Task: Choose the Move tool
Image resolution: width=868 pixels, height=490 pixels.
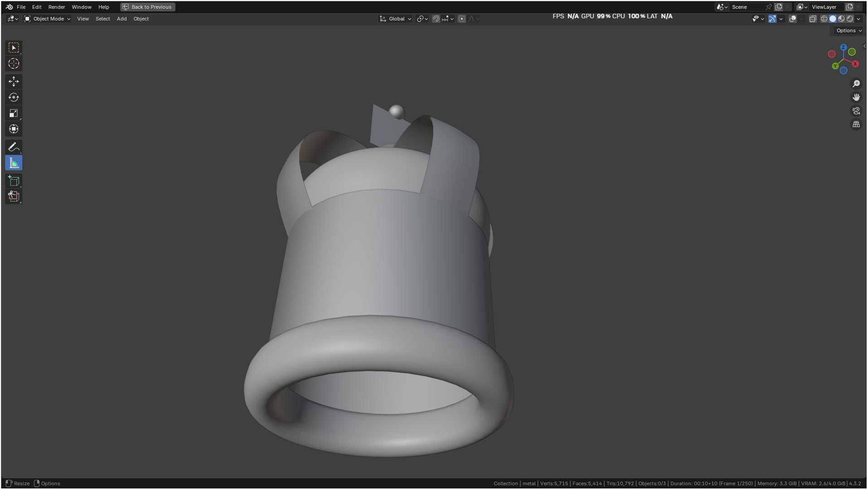Action: coord(14,81)
